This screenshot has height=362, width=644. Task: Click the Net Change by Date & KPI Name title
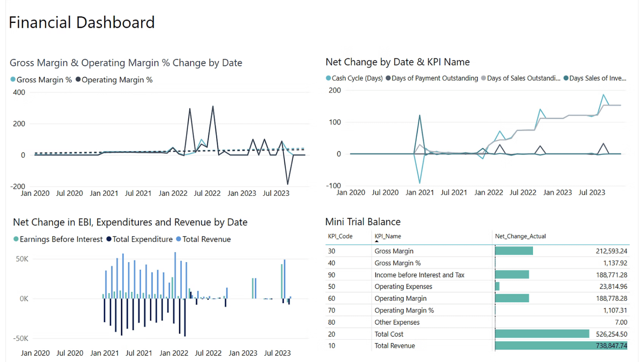click(397, 62)
